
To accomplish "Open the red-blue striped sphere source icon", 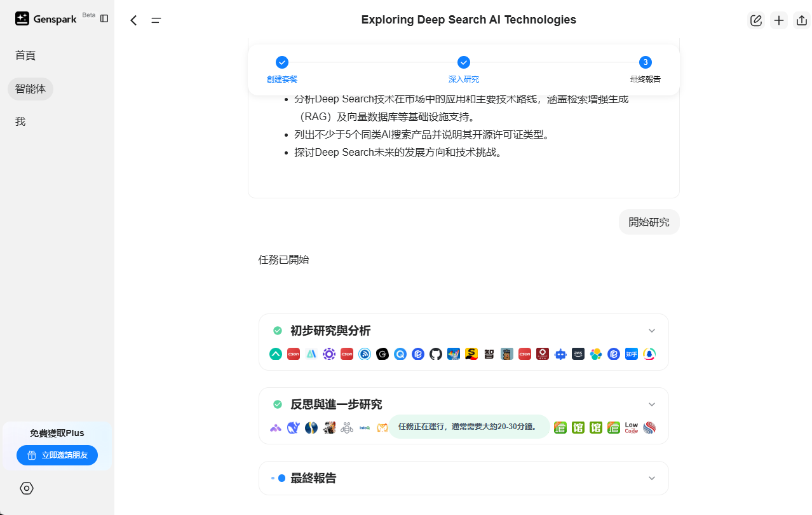I will (x=649, y=428).
